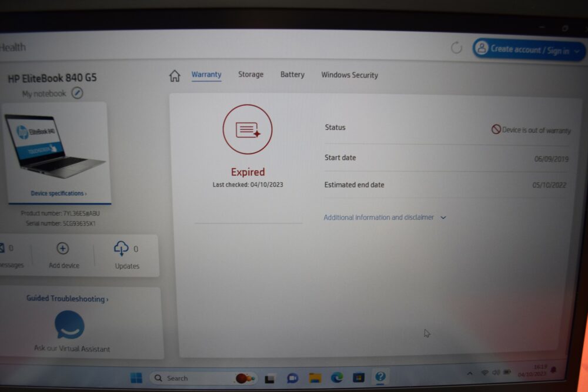
Task: Expand Additional information and disclaimer
Action: tap(385, 217)
